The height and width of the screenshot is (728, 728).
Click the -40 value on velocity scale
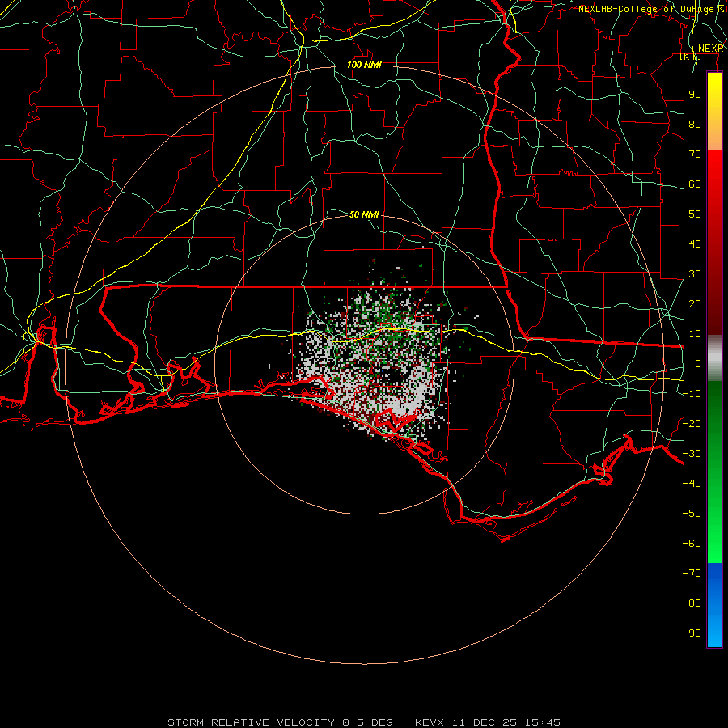pos(692,484)
